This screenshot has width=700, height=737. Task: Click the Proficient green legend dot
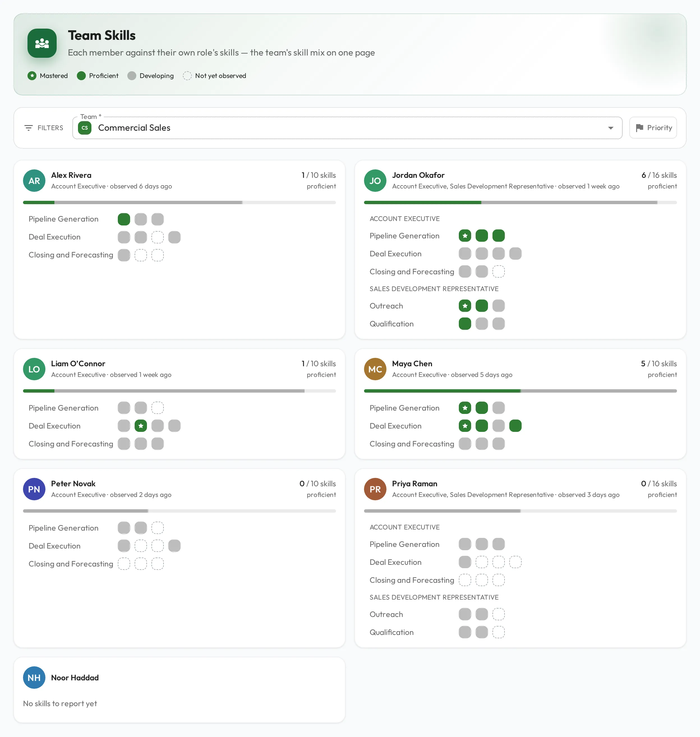coord(81,76)
